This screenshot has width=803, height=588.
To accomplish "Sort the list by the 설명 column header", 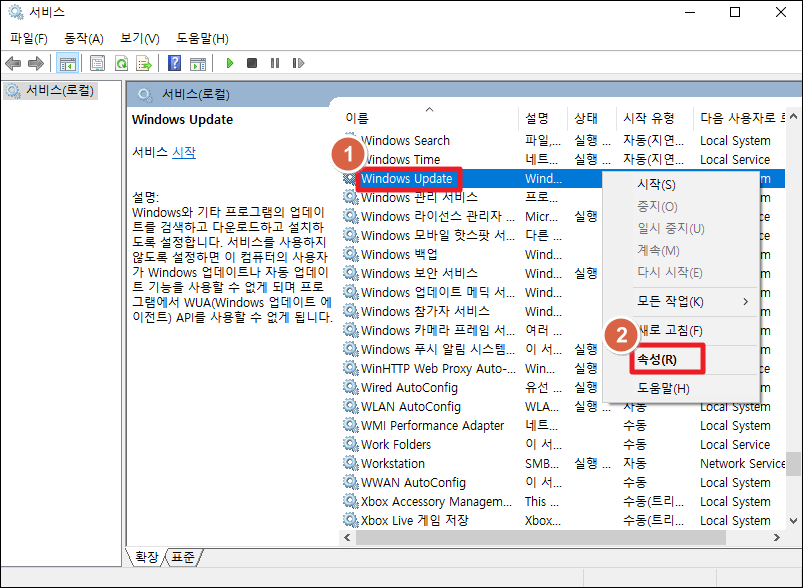I will [x=543, y=118].
